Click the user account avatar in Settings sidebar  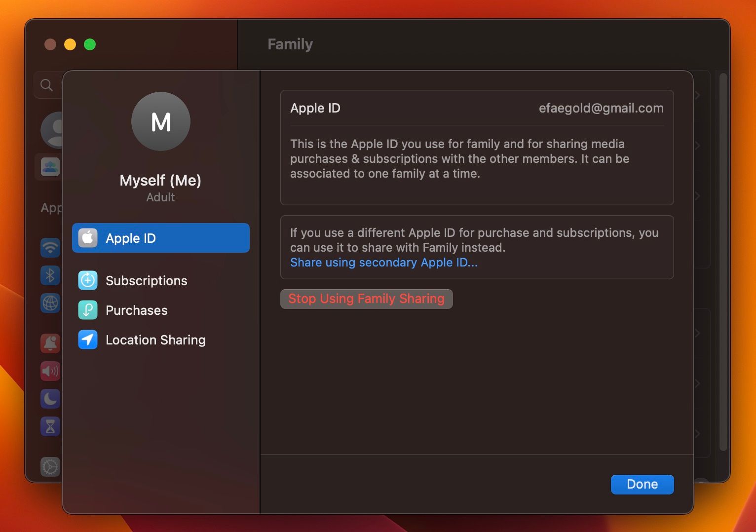click(x=52, y=130)
